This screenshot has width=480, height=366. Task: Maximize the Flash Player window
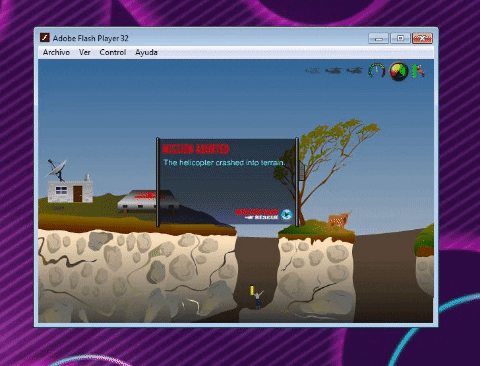click(x=400, y=38)
